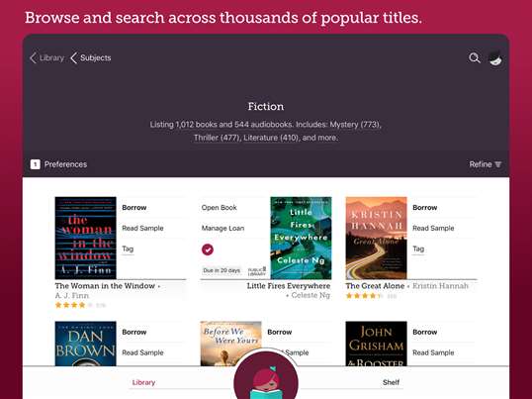532x399 pixels.
Task: Click the Thriller (477) subject link
Action: (x=217, y=138)
